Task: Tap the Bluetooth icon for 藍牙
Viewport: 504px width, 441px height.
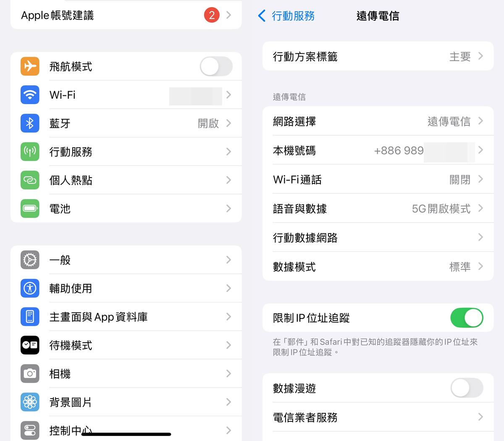Action: (x=30, y=123)
